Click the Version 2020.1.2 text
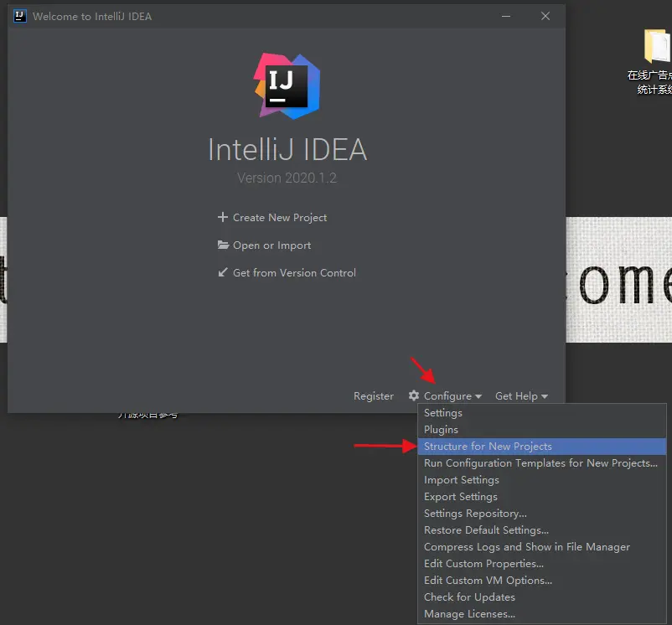 coord(287,178)
